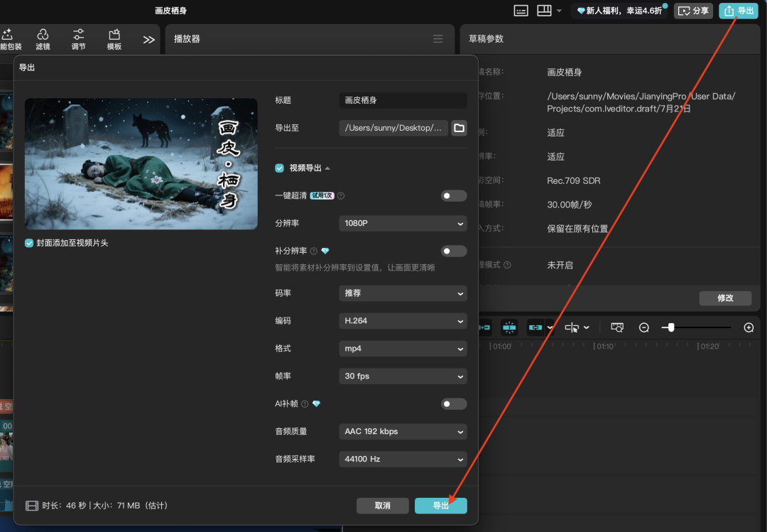Open the 分辨率 resolution dropdown
This screenshot has width=767, height=532.
403,223
